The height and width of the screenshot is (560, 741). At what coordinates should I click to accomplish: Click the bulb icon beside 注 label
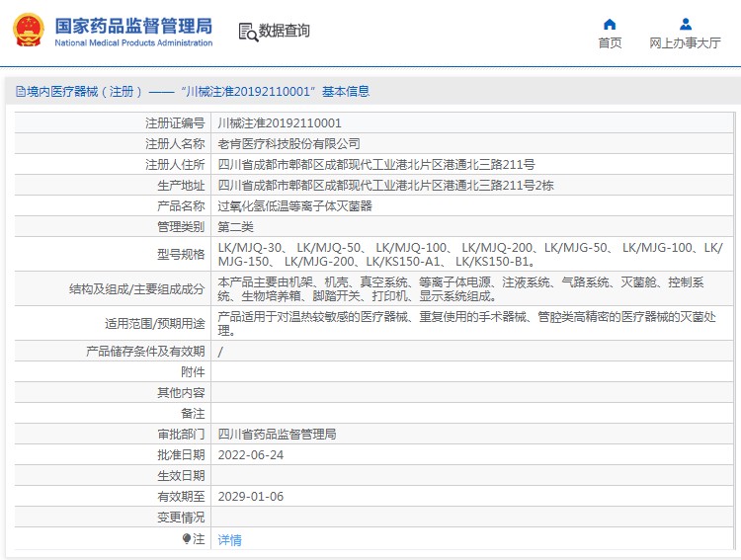coord(186,539)
